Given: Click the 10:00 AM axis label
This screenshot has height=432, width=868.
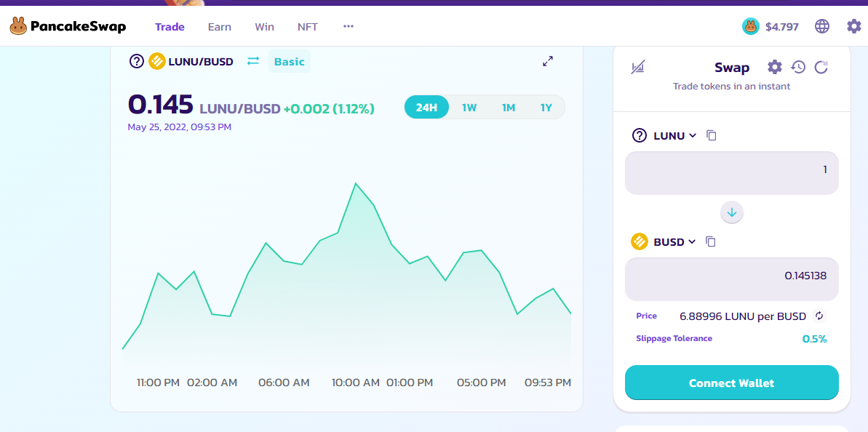Looking at the screenshot, I should pyautogui.click(x=355, y=383).
